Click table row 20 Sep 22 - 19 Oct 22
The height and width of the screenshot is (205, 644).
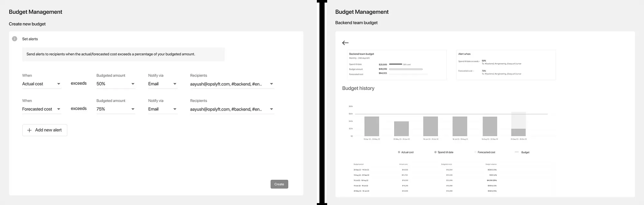click(425, 170)
